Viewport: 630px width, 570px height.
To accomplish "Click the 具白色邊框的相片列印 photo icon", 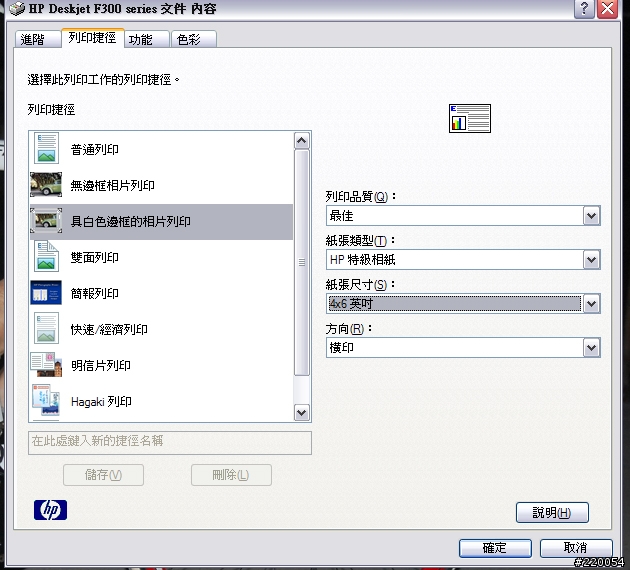I will click(x=46, y=221).
